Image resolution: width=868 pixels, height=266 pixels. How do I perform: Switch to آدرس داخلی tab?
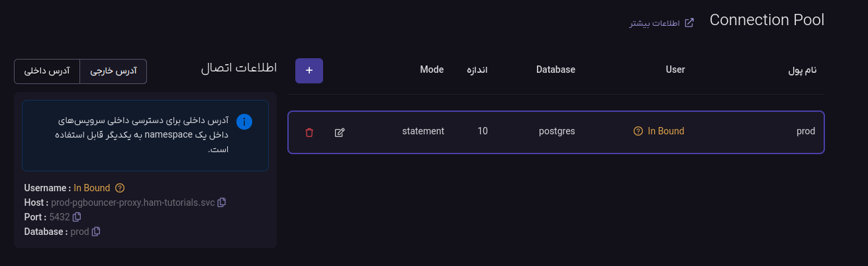click(47, 71)
